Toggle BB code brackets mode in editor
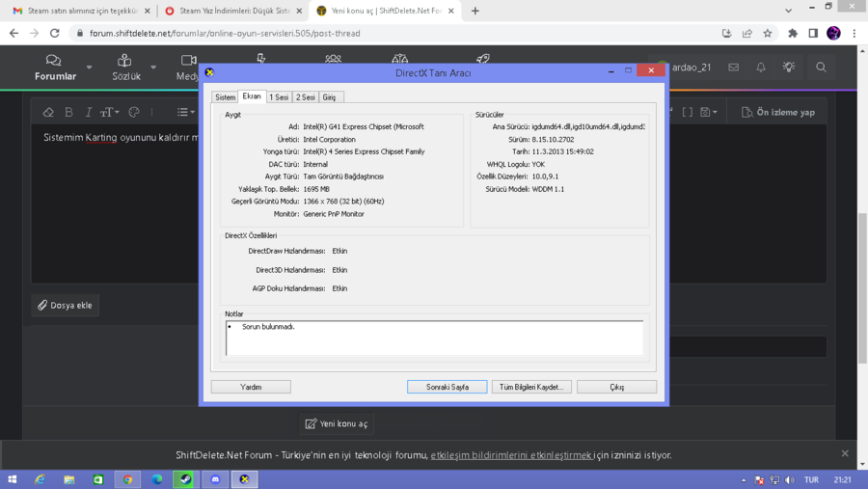 (687, 113)
